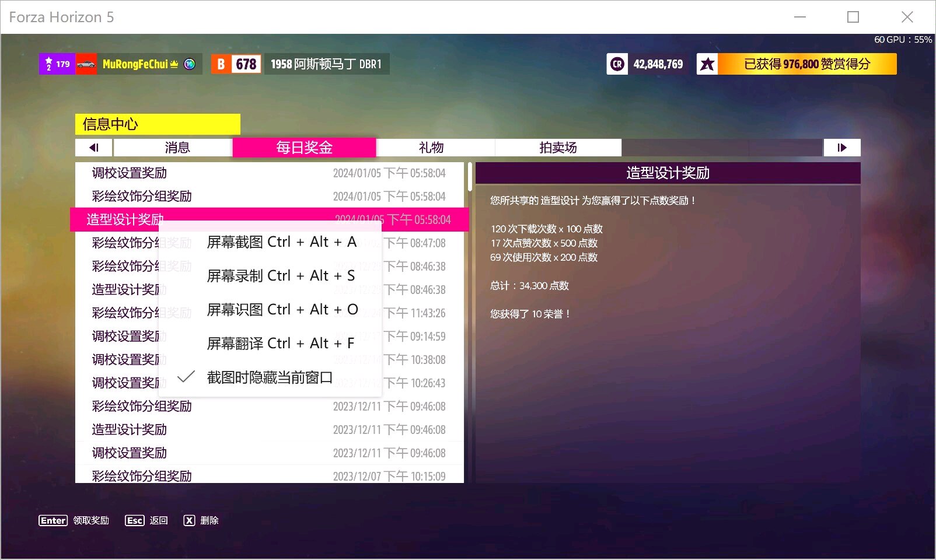Select 调校设置奖励 row dated 2024/01/05

point(270,173)
